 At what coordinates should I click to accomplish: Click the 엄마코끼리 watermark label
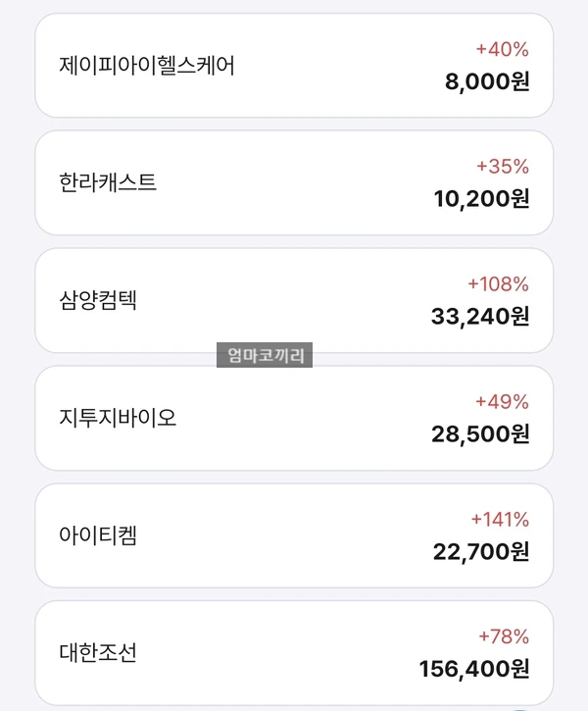coord(265,356)
